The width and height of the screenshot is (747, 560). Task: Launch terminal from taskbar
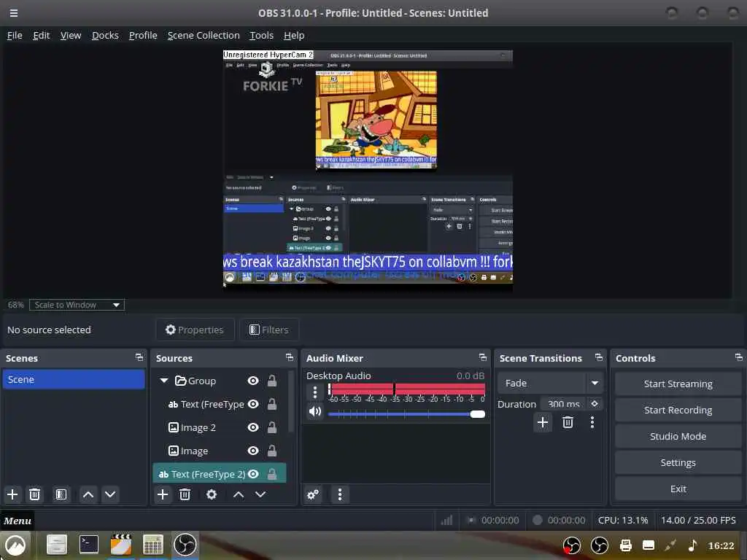pos(88,545)
